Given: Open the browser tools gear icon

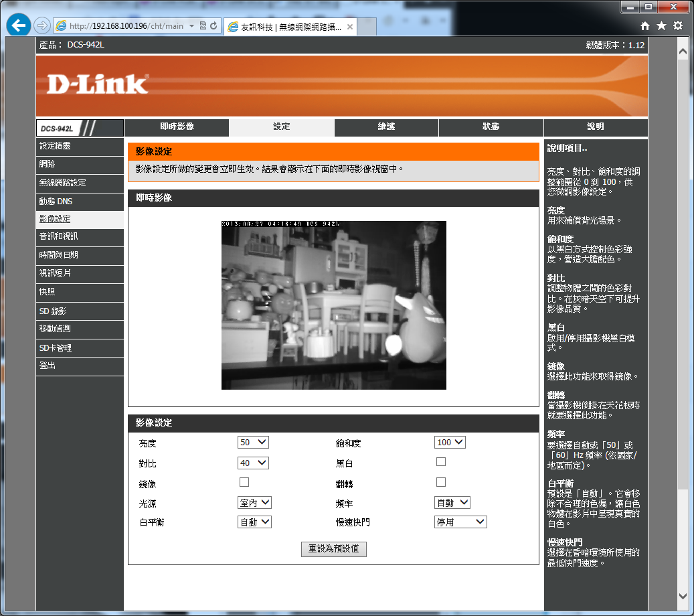Looking at the screenshot, I should [x=678, y=25].
